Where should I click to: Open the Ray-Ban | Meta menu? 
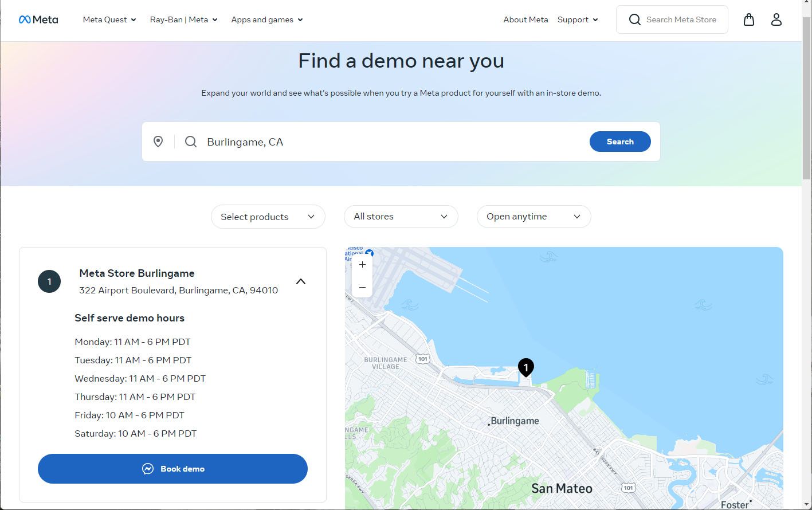pyautogui.click(x=183, y=19)
